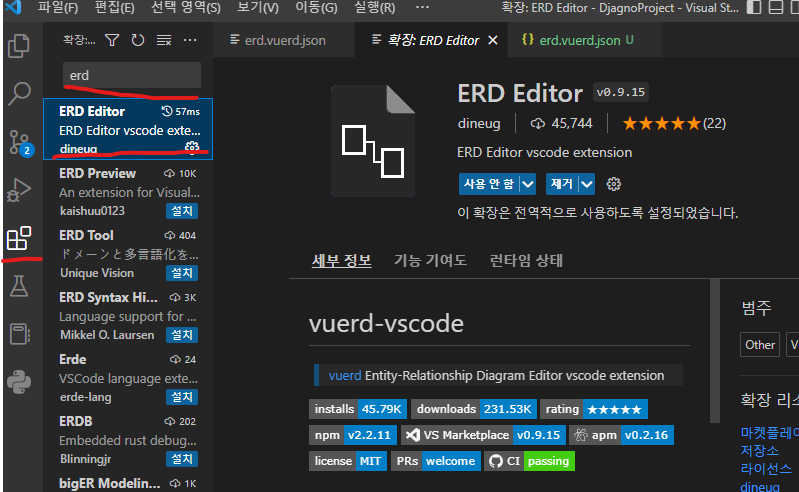Open the Testing flask icon

click(19, 286)
